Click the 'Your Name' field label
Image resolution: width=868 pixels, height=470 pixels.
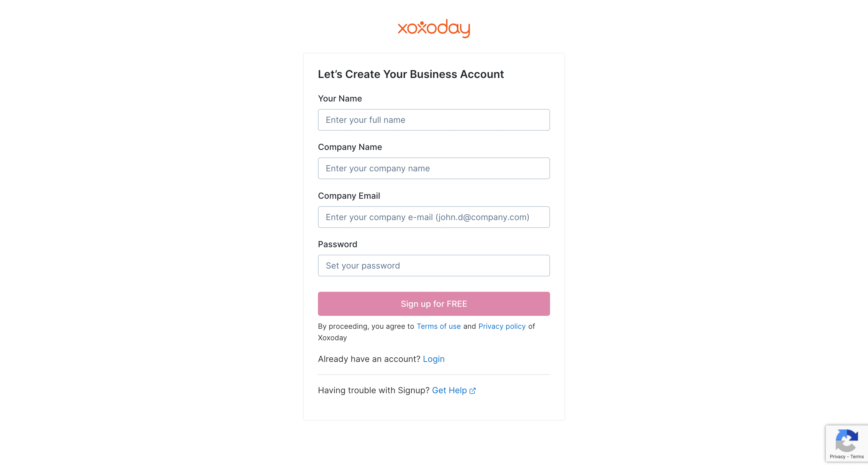pos(340,99)
